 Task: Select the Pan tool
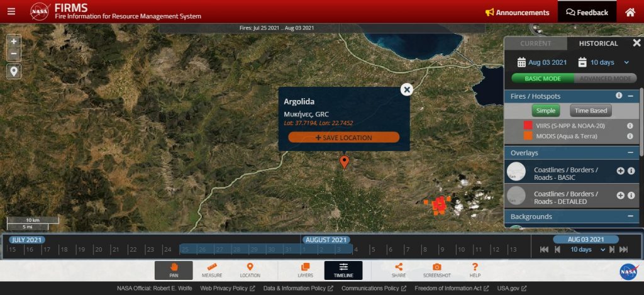174,270
